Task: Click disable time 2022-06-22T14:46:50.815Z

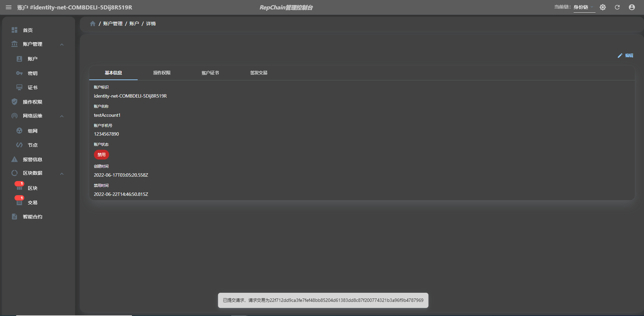Action: pos(121,194)
